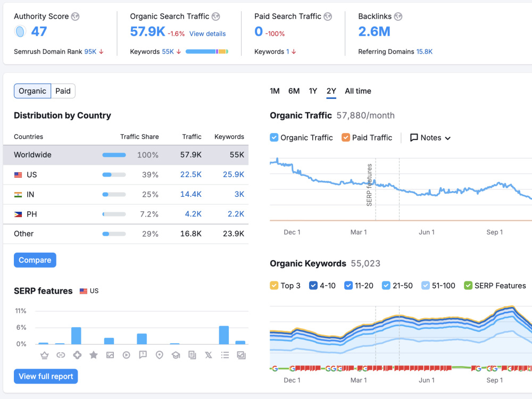The height and width of the screenshot is (399, 532).
Task: Toggle the 51-100 keywords checkbox
Action: [426, 285]
